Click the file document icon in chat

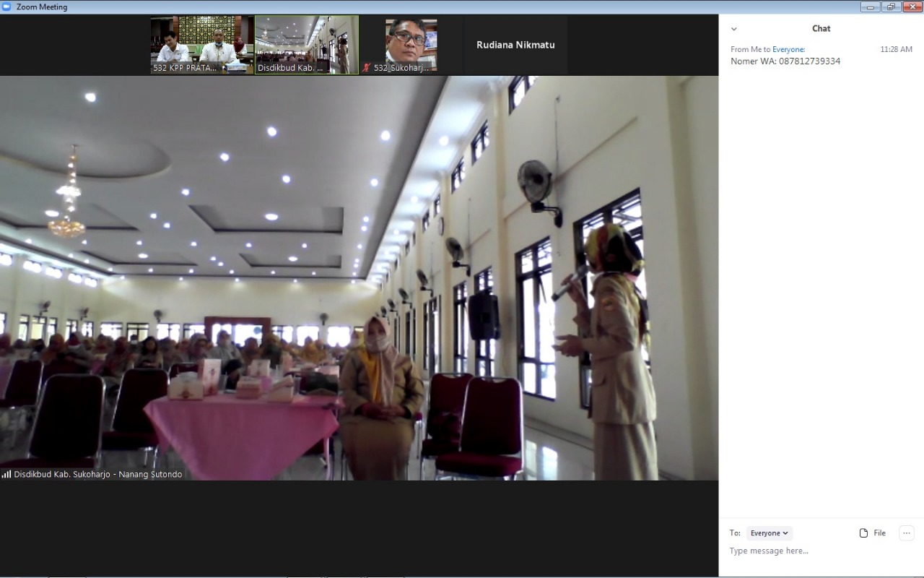point(863,533)
